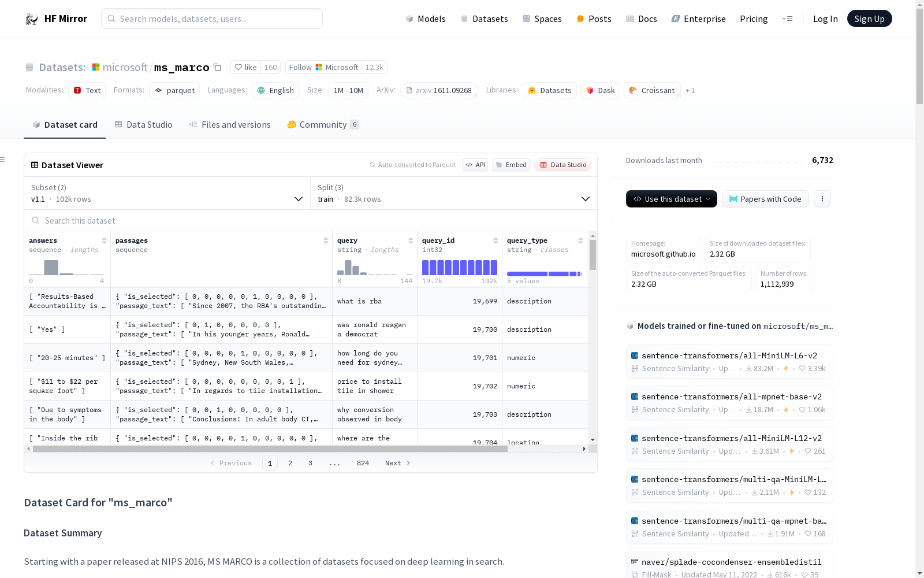Click the naver organization icon beside splade-cocondenser

[635, 562]
